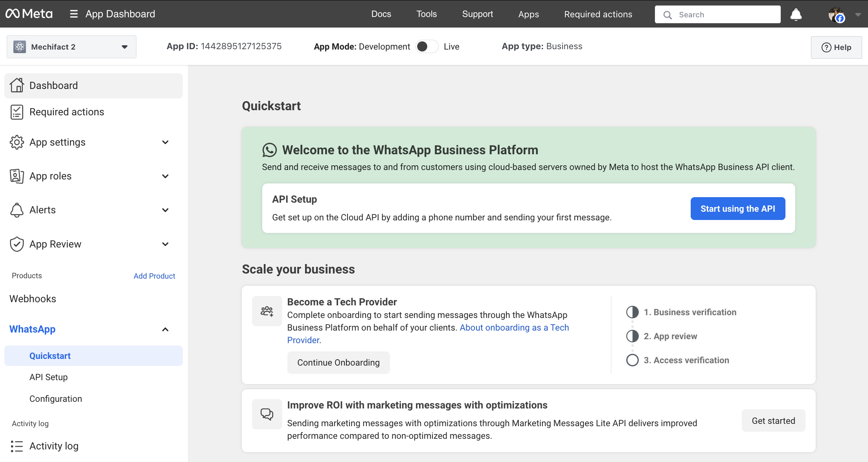This screenshot has width=868, height=462.
Task: Select the Alerts bell icon
Action: click(x=17, y=210)
